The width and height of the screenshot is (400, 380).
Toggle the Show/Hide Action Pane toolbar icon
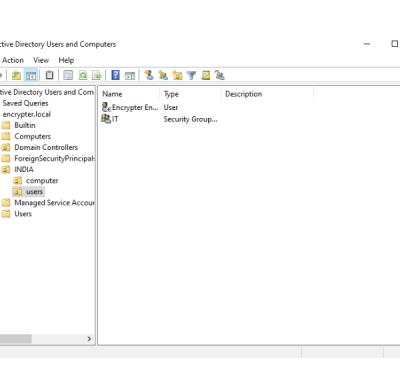click(130, 76)
